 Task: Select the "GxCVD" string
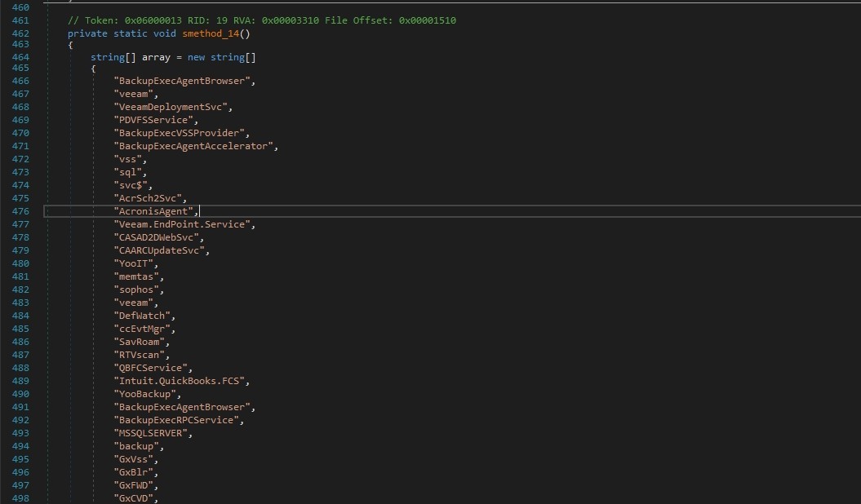coord(133,498)
